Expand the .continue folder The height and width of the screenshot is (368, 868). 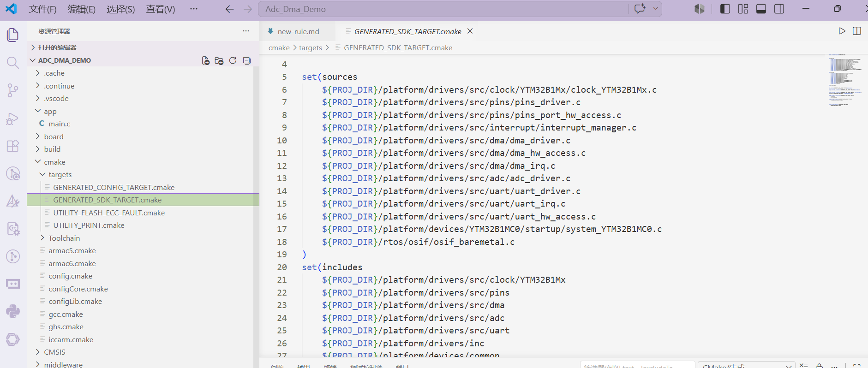point(59,86)
